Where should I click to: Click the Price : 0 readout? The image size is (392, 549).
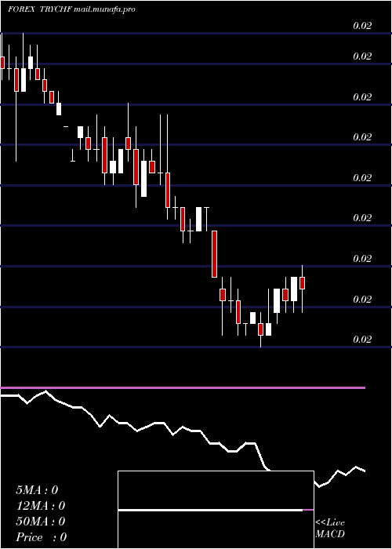[41, 537]
